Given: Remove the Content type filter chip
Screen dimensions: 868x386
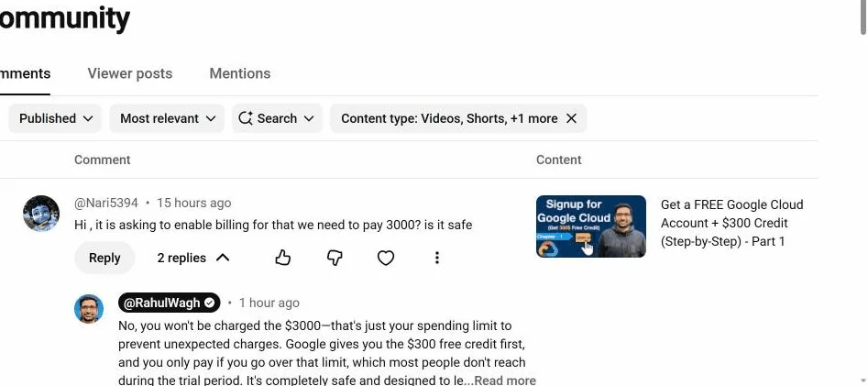Looking at the screenshot, I should pos(571,118).
